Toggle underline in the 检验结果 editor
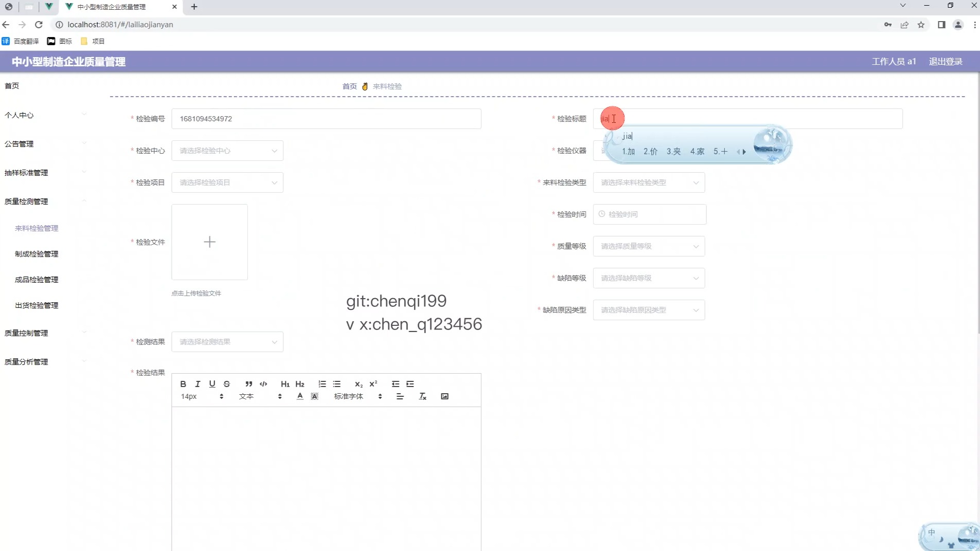This screenshot has width=980, height=551. click(212, 384)
